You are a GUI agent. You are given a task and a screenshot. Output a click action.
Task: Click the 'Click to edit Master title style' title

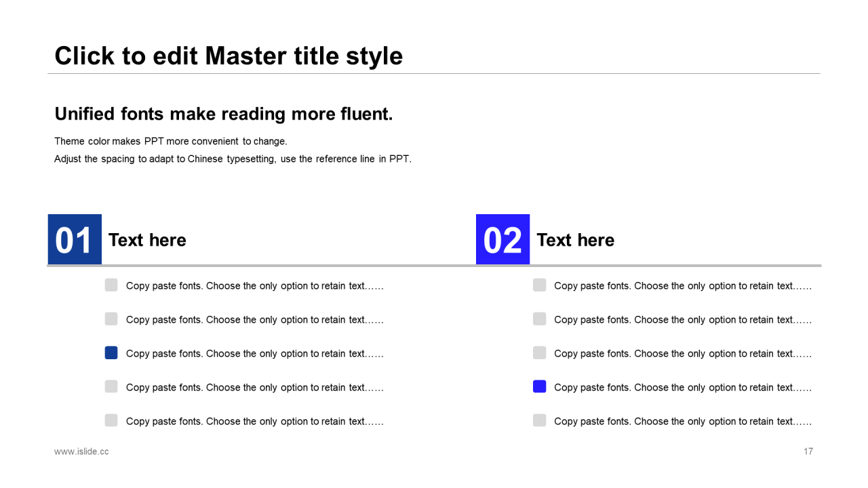229,56
